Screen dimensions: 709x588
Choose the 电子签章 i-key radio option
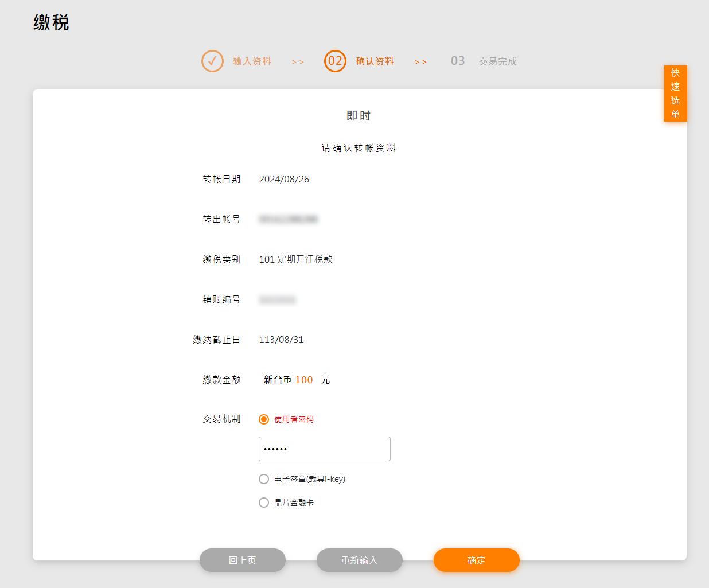(x=264, y=479)
